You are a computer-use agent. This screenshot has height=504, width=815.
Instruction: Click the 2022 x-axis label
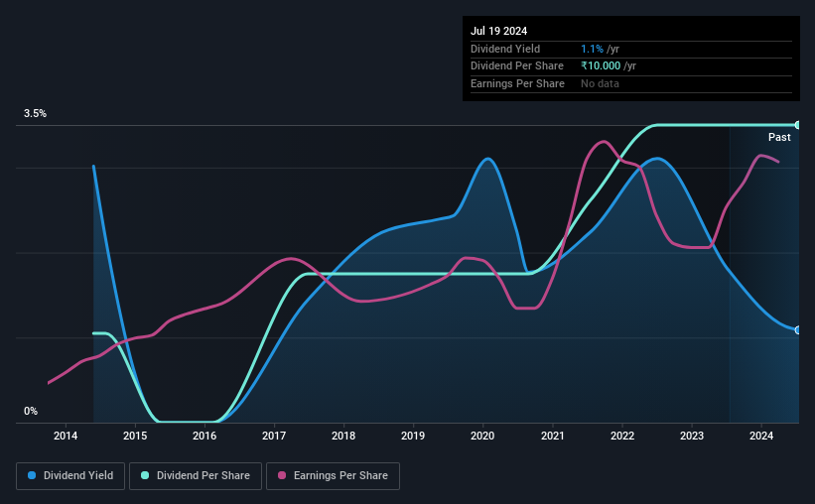(622, 436)
